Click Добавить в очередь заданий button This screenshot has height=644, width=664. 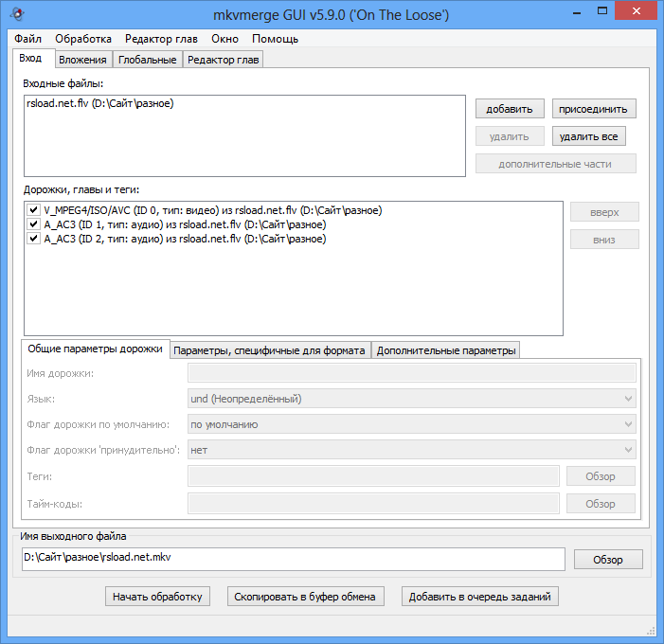[x=480, y=597]
